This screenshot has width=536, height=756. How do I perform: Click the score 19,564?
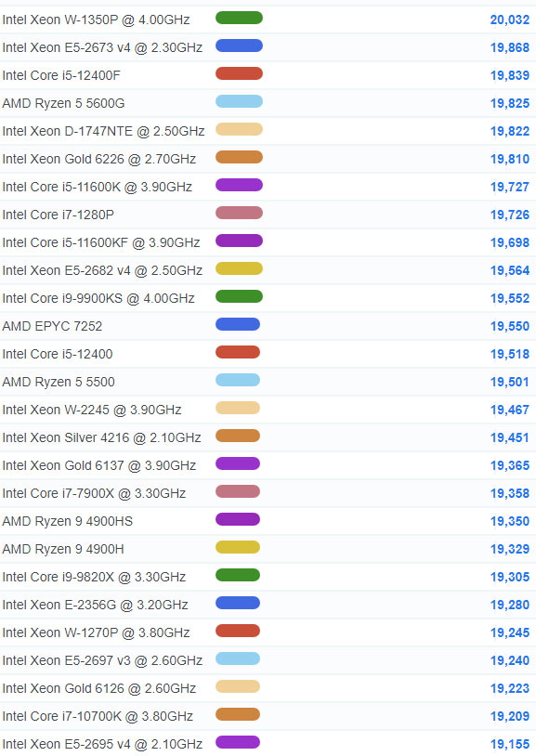point(510,270)
